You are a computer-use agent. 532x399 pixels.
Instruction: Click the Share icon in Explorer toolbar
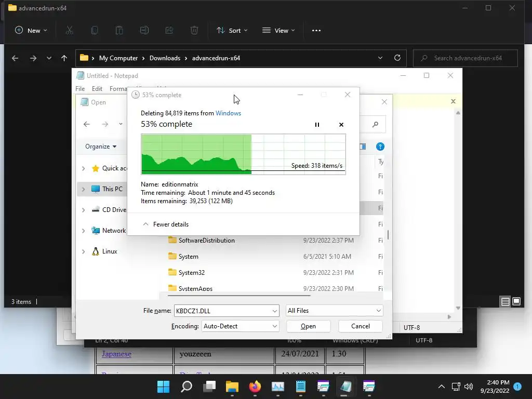click(169, 31)
